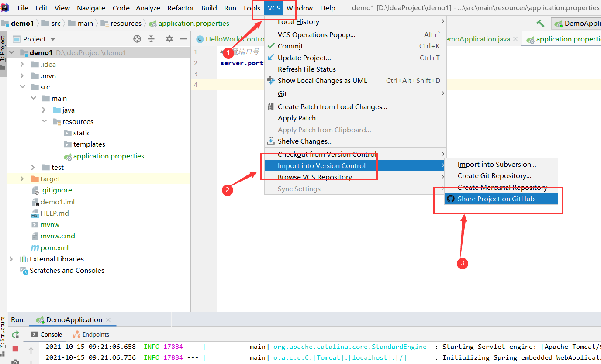The image size is (601, 364).
Task: Collapse the resources folder
Action: (x=44, y=121)
